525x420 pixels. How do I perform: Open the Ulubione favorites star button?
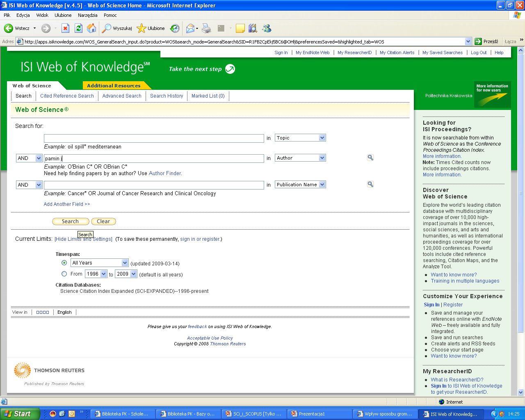[151, 28]
